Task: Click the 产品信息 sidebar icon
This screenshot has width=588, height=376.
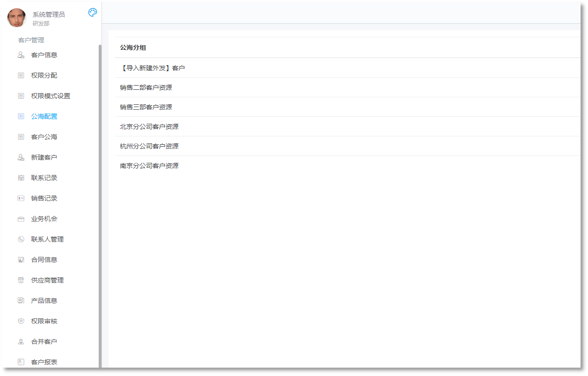Action: tap(21, 301)
